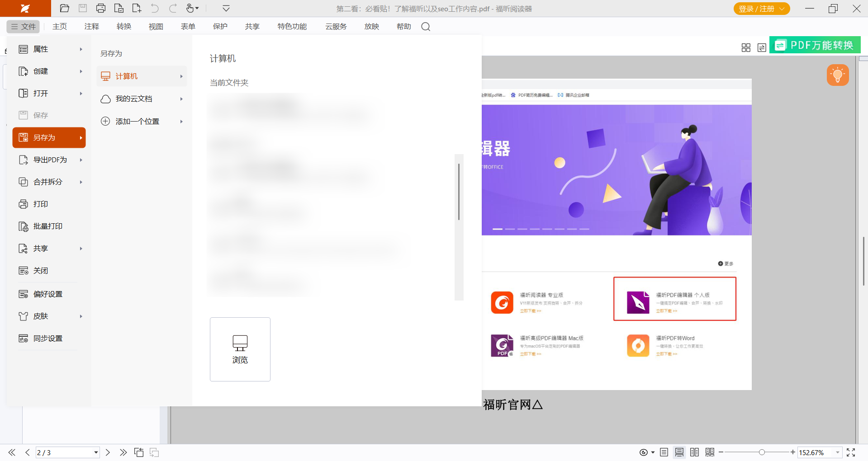Enable two-page facing view mode
The image size is (868, 461).
coord(695,452)
